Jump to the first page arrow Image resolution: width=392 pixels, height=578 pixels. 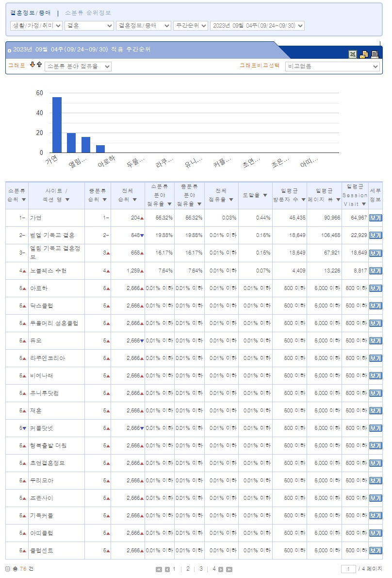159,569
